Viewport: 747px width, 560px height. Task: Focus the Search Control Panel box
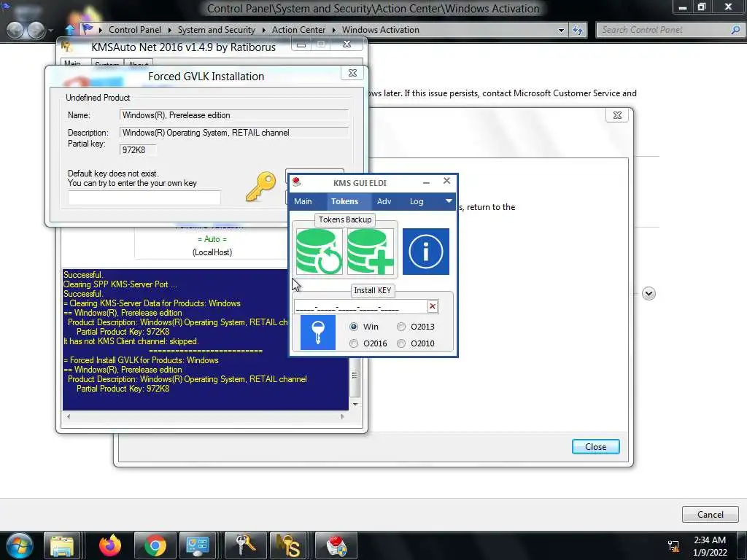664,30
